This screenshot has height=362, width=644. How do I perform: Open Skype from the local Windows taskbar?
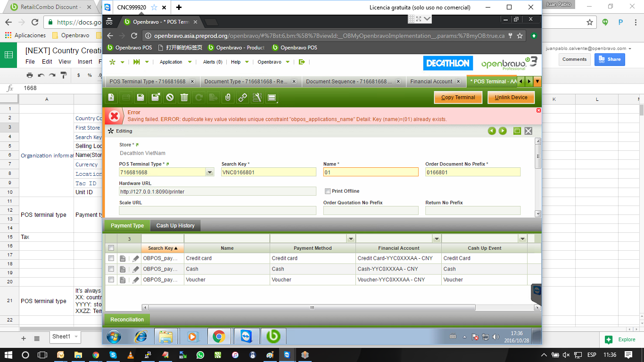point(113,355)
